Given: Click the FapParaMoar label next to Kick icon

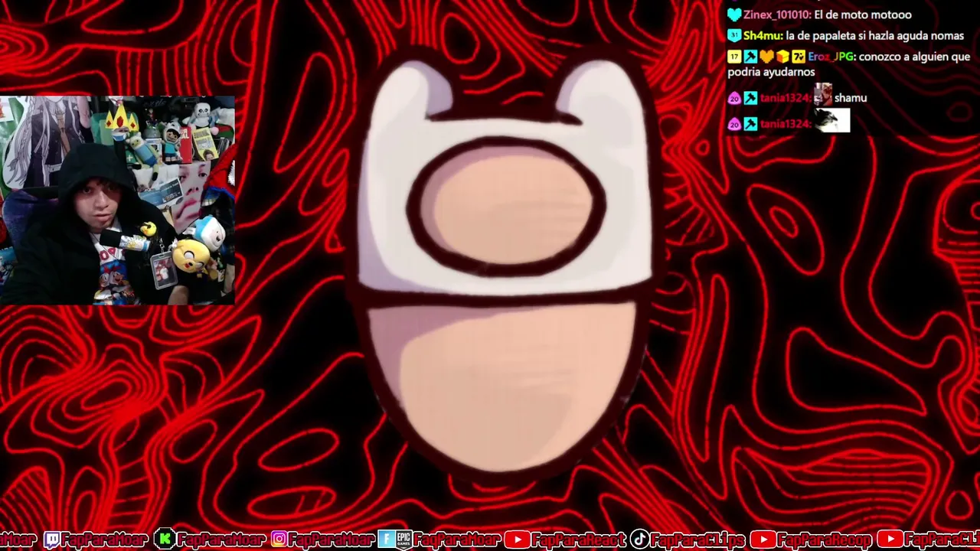Looking at the screenshot, I should (x=220, y=540).
